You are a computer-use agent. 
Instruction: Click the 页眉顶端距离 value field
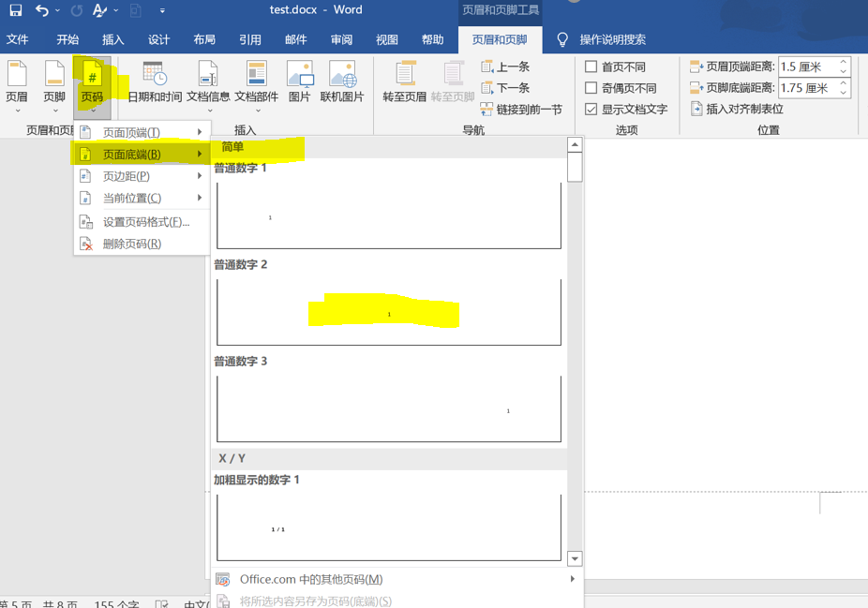(x=808, y=67)
